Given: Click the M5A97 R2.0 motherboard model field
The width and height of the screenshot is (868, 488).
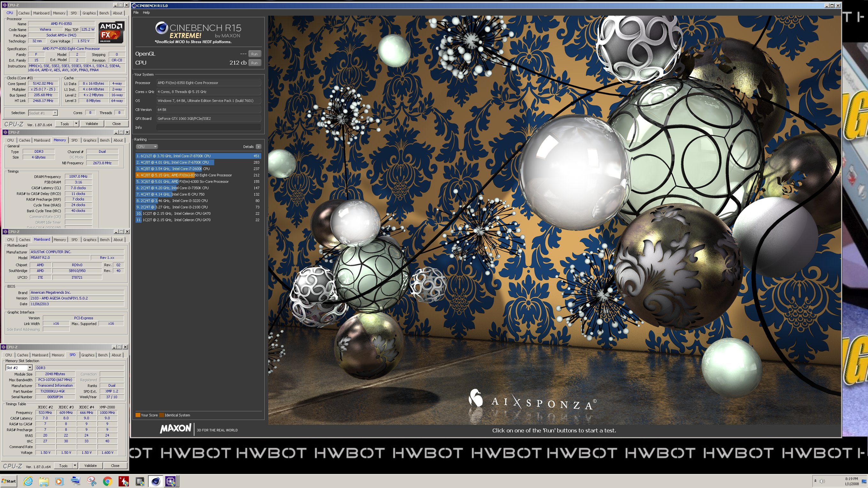Looking at the screenshot, I should point(60,258).
